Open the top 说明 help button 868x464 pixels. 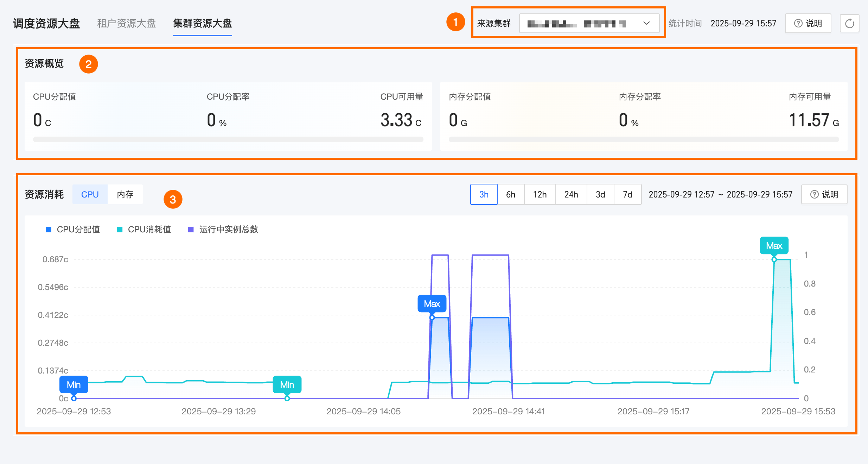(x=808, y=24)
